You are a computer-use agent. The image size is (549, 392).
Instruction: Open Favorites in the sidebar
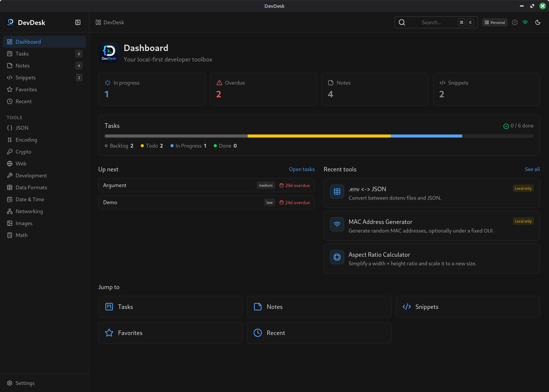click(x=44, y=89)
